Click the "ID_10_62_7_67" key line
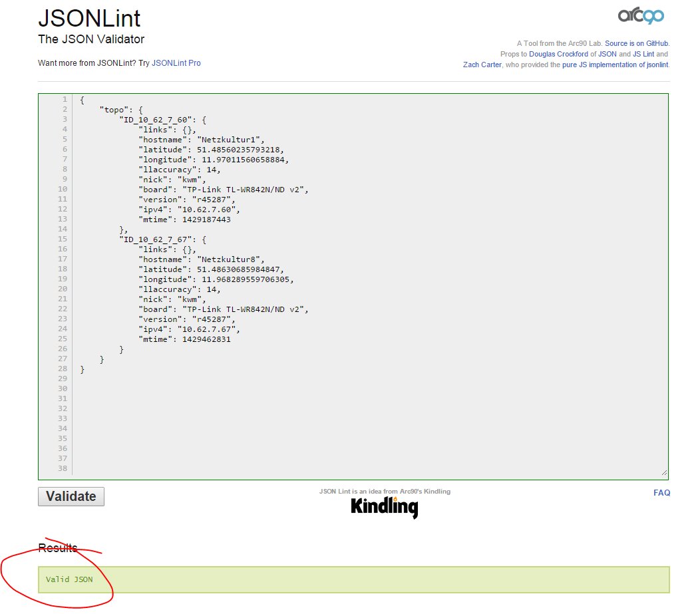This screenshot has width=700, height=614. tap(162, 239)
